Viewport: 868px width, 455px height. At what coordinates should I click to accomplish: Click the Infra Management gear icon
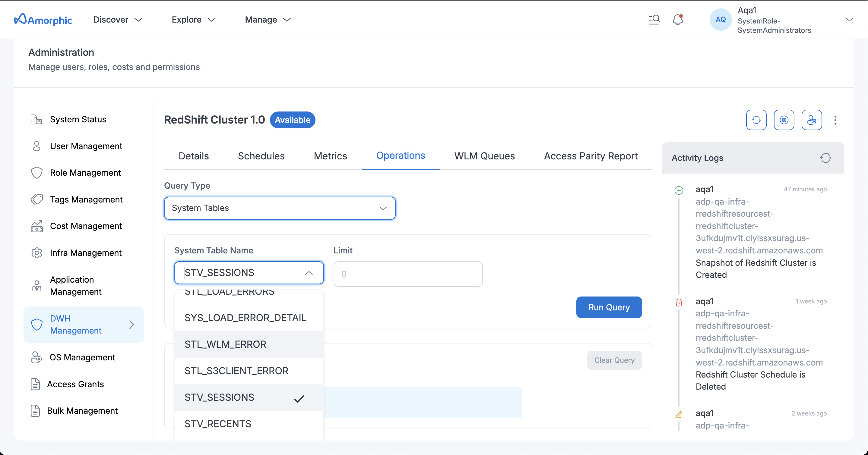point(36,253)
